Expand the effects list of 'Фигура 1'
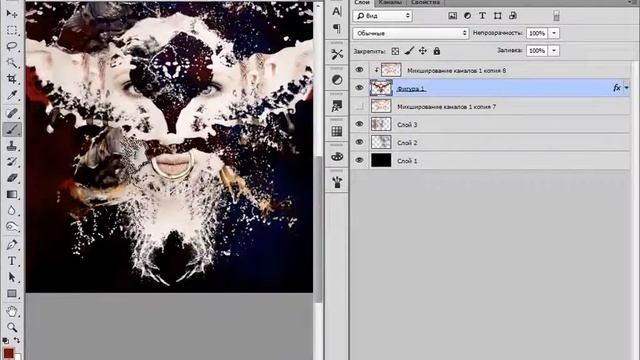The image size is (640, 360). click(x=627, y=88)
